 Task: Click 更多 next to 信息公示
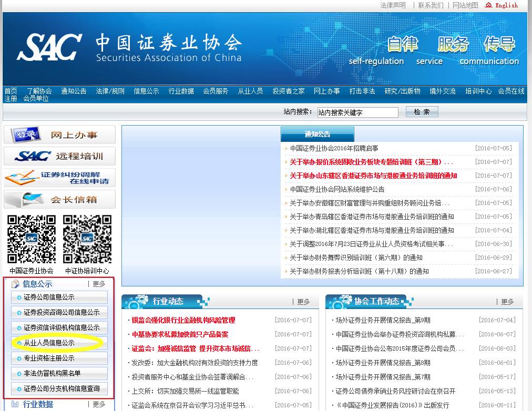click(x=99, y=284)
